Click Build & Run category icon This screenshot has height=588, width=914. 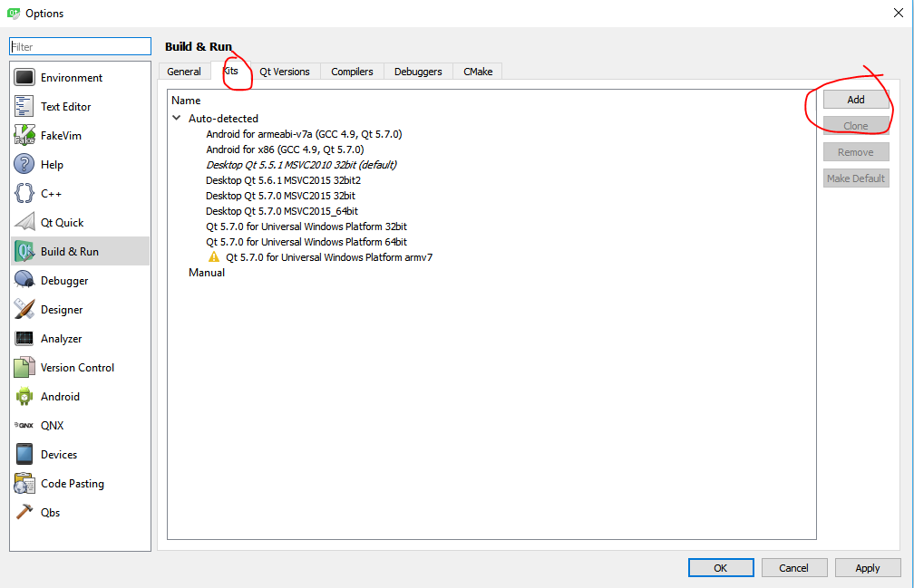click(x=24, y=252)
